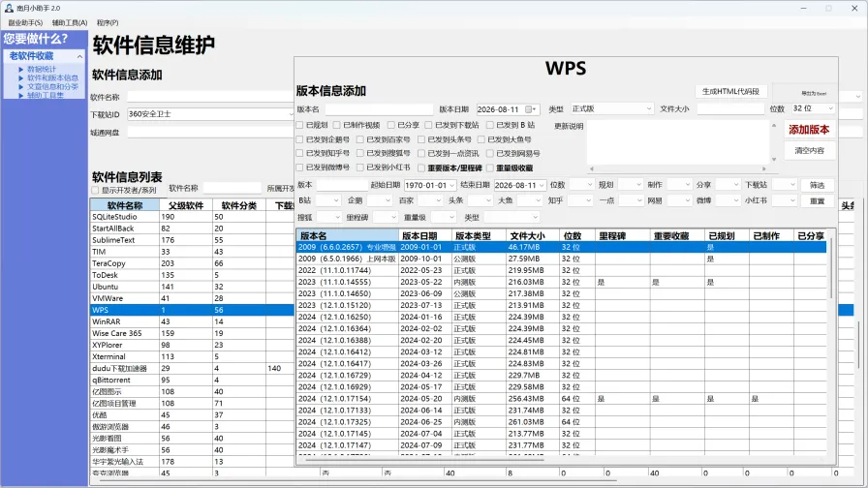Select version row 2024 (12.1.0.17154)
The image size is (868, 488).
tap(561, 399)
